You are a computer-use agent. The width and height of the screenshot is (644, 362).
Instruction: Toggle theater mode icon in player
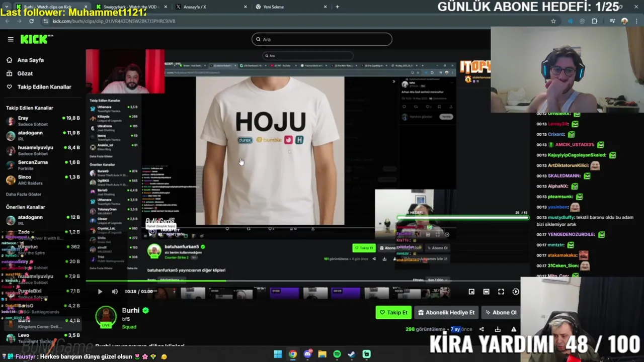(486, 292)
